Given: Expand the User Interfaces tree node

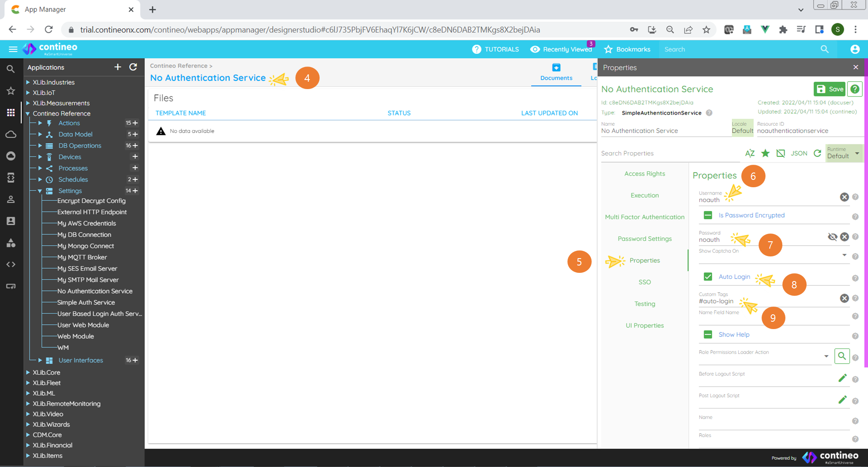Looking at the screenshot, I should click(40, 360).
